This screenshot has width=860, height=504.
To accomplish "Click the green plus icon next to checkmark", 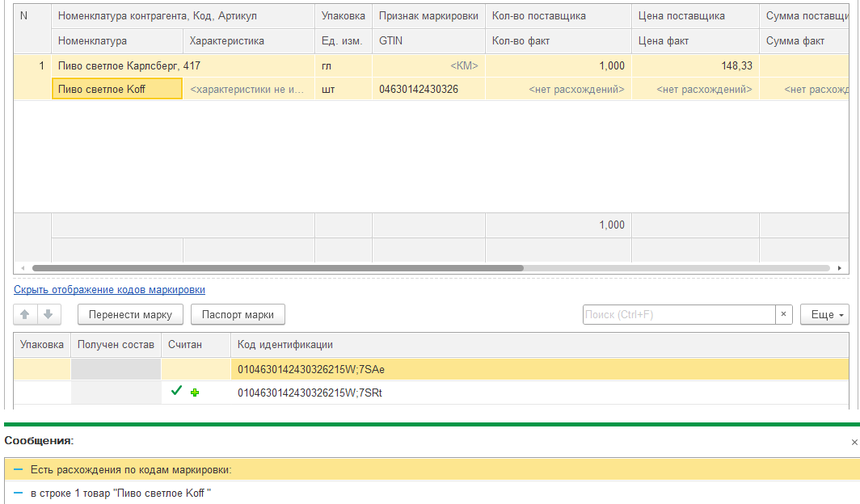I will coord(194,393).
